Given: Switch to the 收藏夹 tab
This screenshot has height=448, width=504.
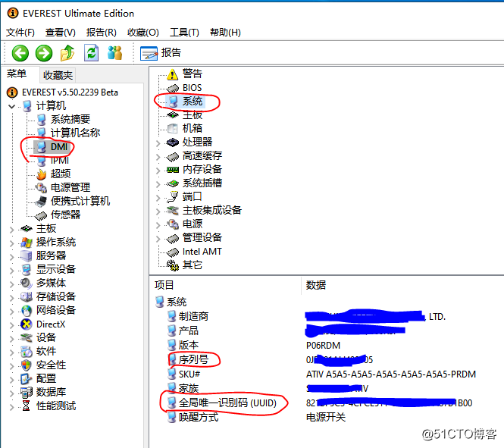Looking at the screenshot, I should 58,75.
